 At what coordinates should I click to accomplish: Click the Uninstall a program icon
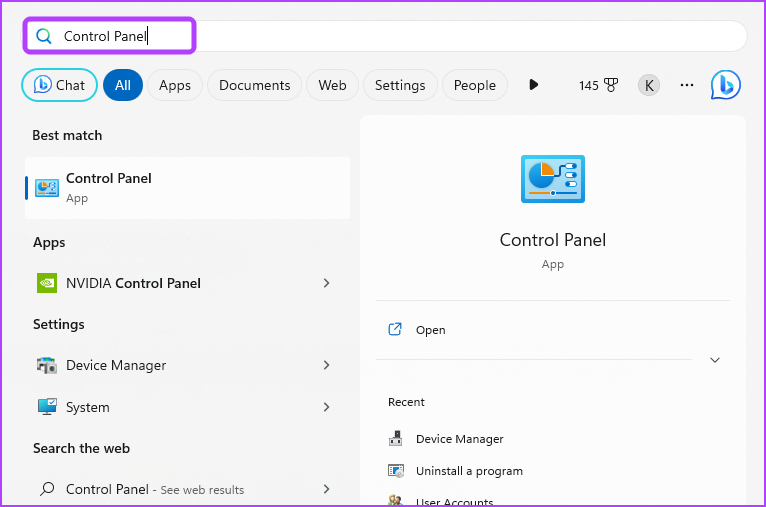point(395,471)
